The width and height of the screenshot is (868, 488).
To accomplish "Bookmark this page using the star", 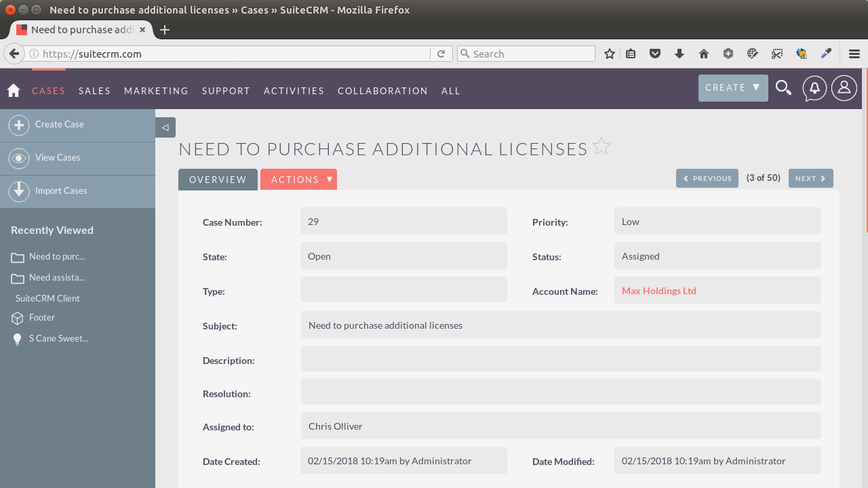I will pyautogui.click(x=609, y=53).
